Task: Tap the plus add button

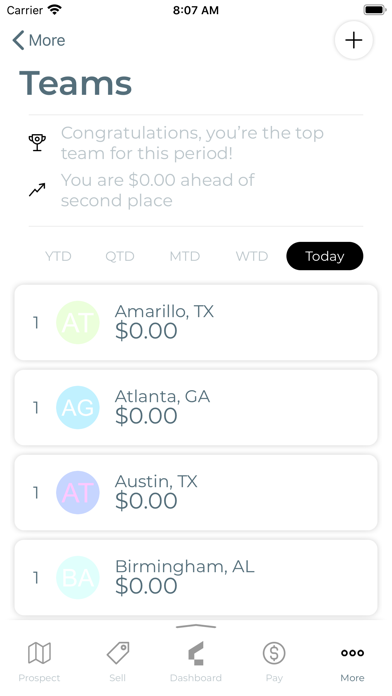Action: (353, 40)
